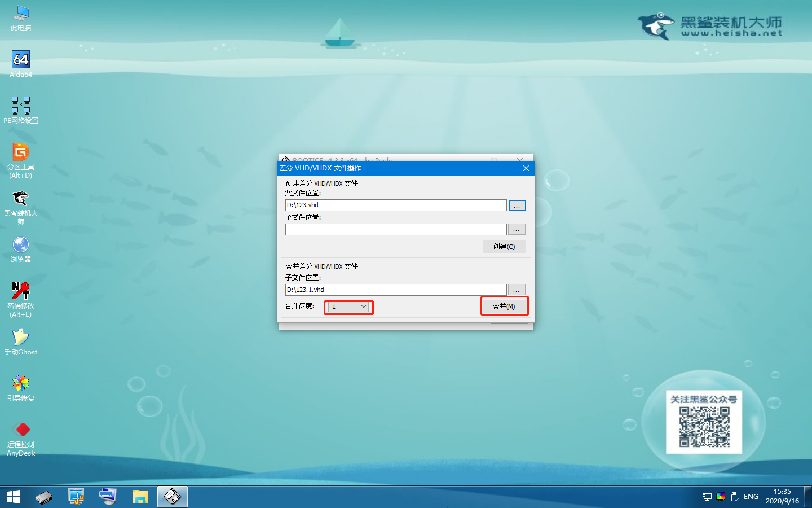812x508 pixels.
Task: Click the 父文件位置 field with D:\123.vhd
Action: [x=396, y=205]
